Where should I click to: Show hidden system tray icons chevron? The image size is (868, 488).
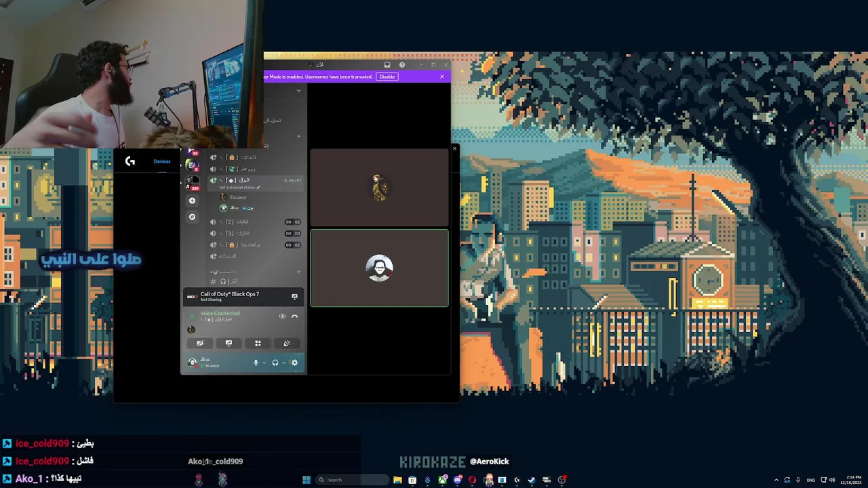click(776, 480)
